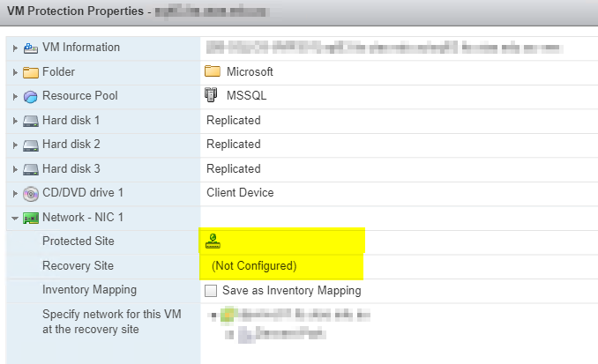Click the Hard disk 1 drive icon
Screen dimensions: 598x364
(x=31, y=122)
